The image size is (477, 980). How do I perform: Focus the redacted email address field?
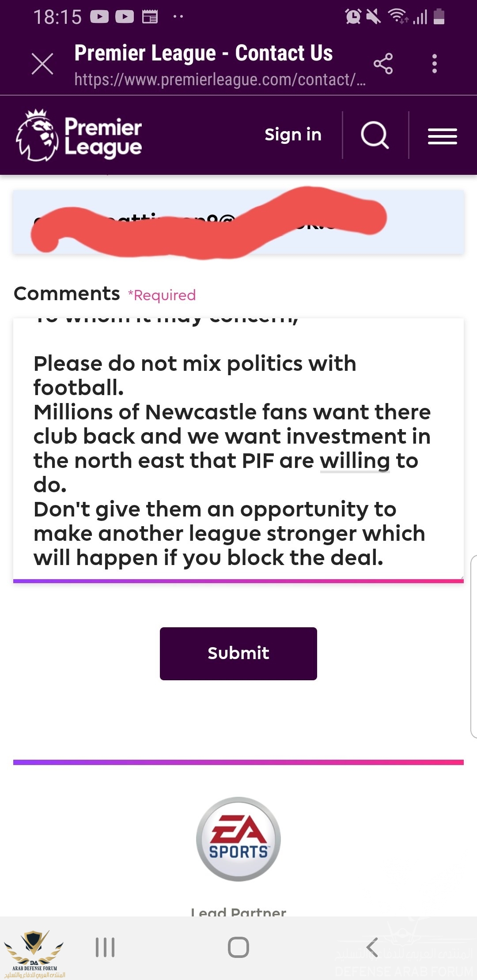[x=238, y=222]
